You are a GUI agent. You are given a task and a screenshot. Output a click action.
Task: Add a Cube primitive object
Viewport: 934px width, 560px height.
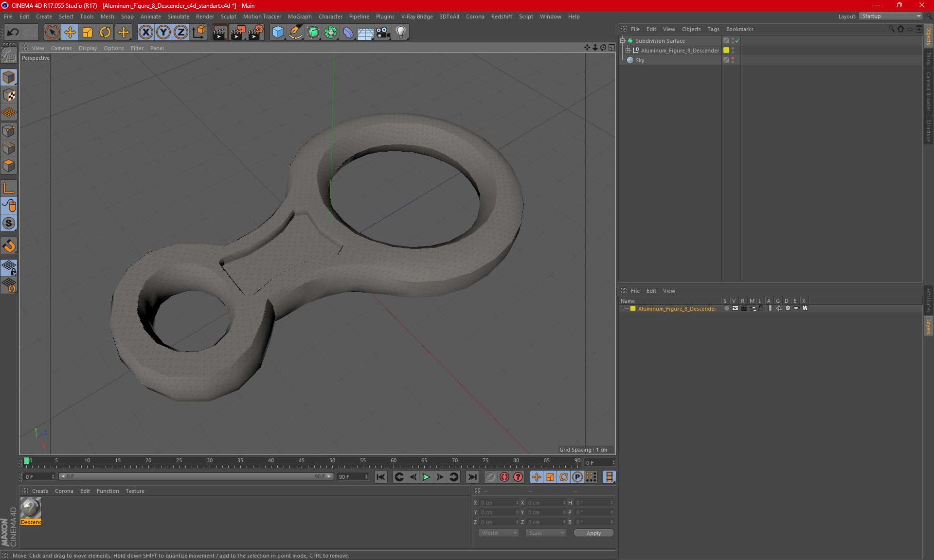[278, 33]
